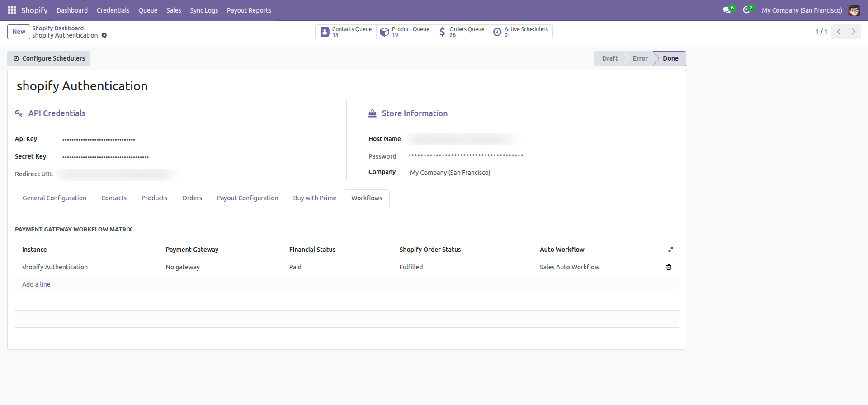Click the Secret Key field
The height and width of the screenshot is (405, 868).
(x=193, y=157)
